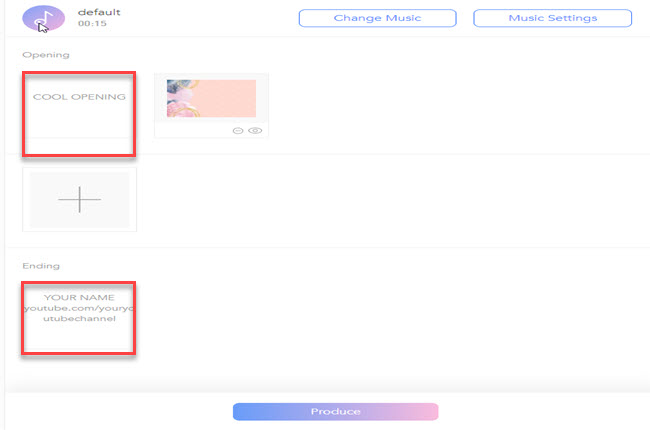This screenshot has height=430, width=650.
Task: Open the ellipsis options icon under the thumbnail
Action: 239,130
